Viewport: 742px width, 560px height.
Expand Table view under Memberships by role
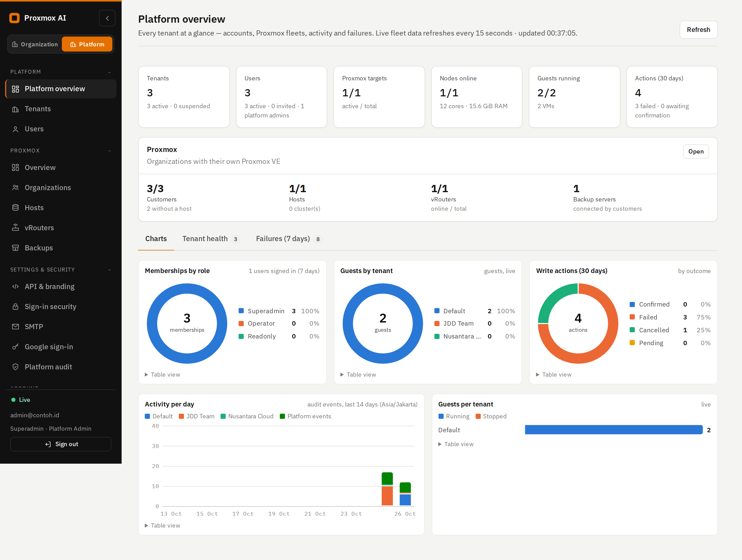click(162, 375)
